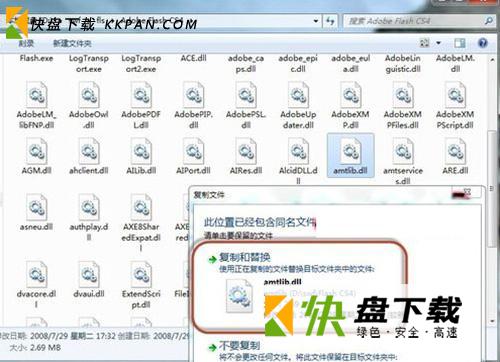Expand the address bar history dropdown
The image size is (500, 362).
pos(316,21)
